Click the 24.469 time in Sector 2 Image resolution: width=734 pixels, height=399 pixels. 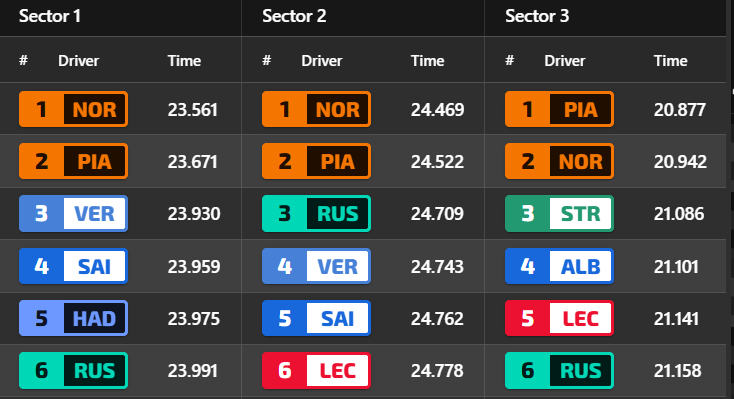point(437,110)
